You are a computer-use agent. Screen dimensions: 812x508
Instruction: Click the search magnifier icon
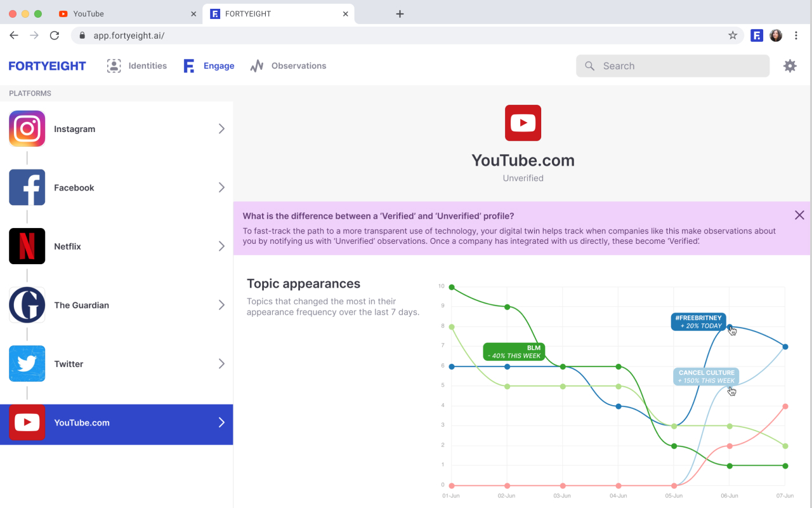coord(589,66)
